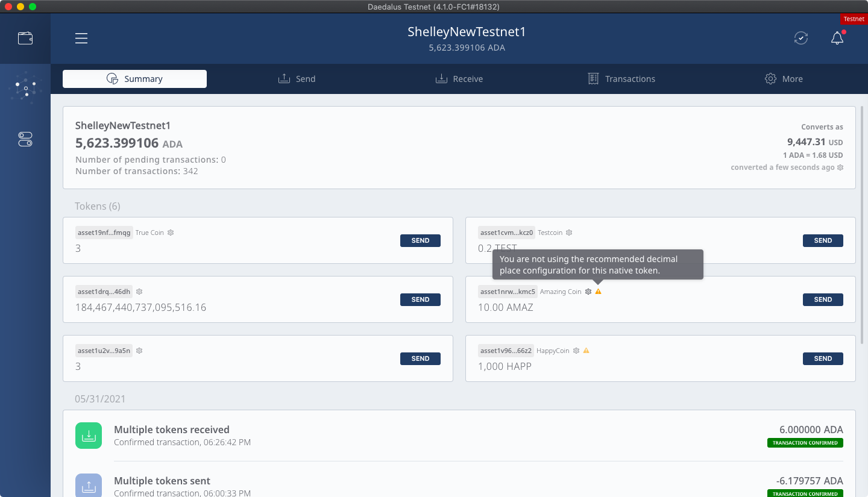The height and width of the screenshot is (497, 868).
Task: Copy the asset1drq...46dh fingerprint pill
Action: click(x=104, y=292)
